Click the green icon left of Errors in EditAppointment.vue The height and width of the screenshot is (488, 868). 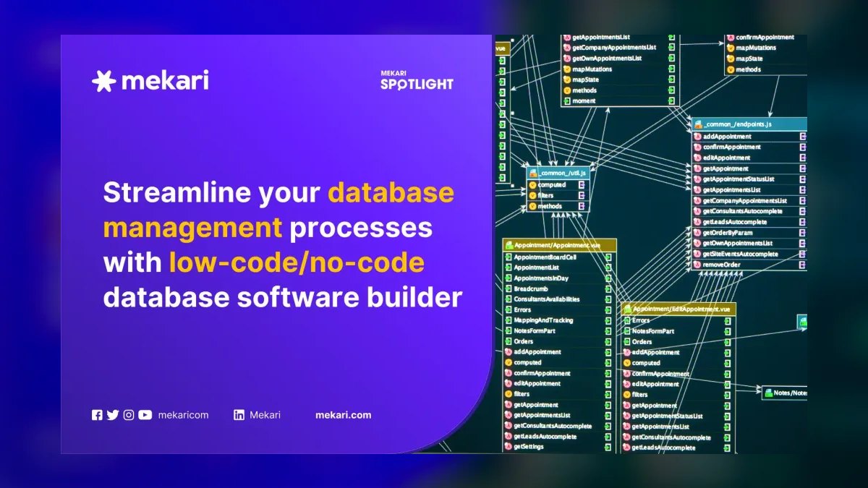point(627,320)
